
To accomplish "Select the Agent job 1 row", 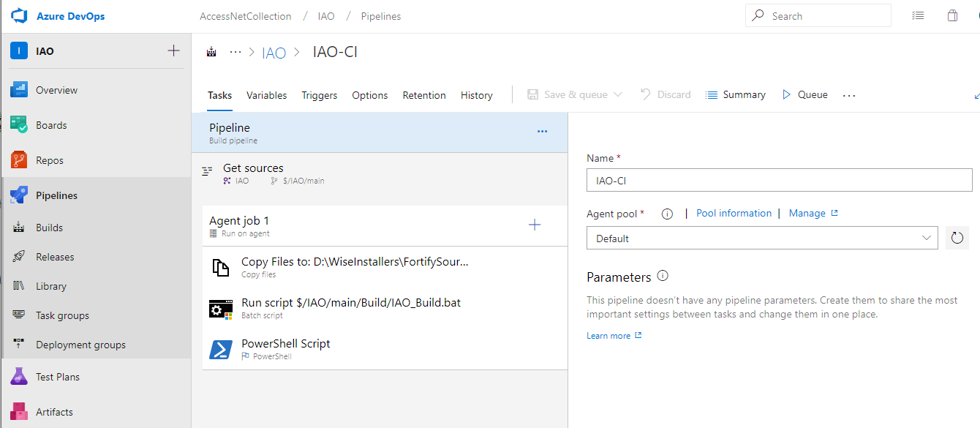I will pyautogui.click(x=385, y=225).
